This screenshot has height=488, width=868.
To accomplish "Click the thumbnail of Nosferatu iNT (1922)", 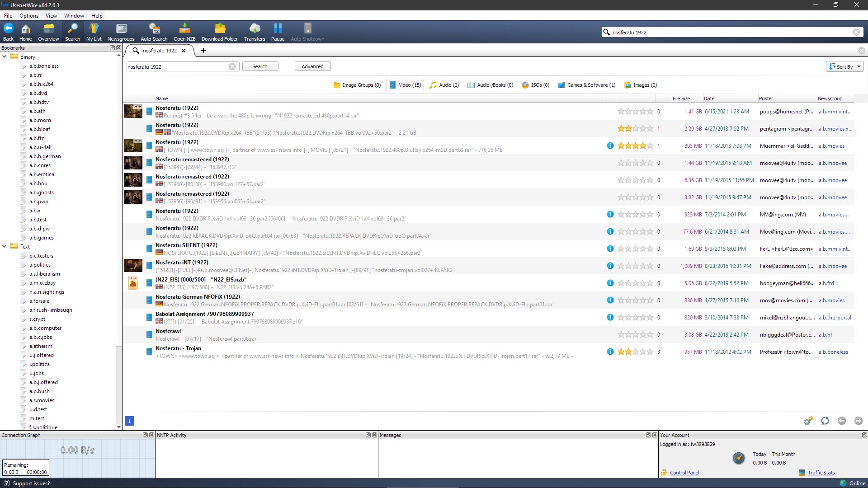I will click(x=133, y=266).
